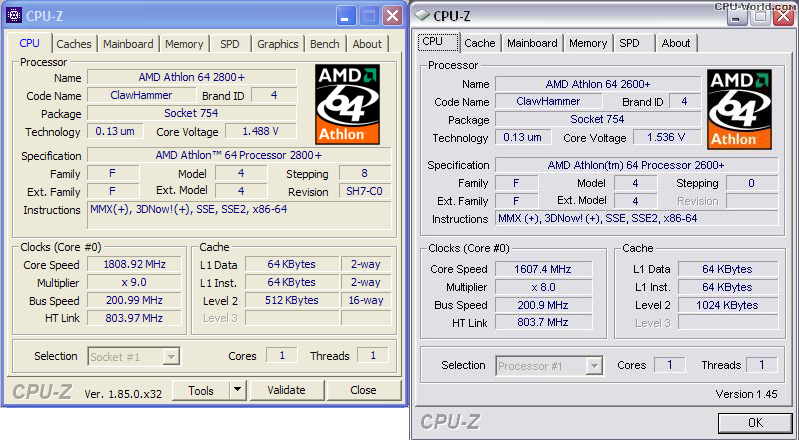Open the Memory tab in right window
Image resolution: width=799 pixels, height=440 pixels.
point(588,43)
